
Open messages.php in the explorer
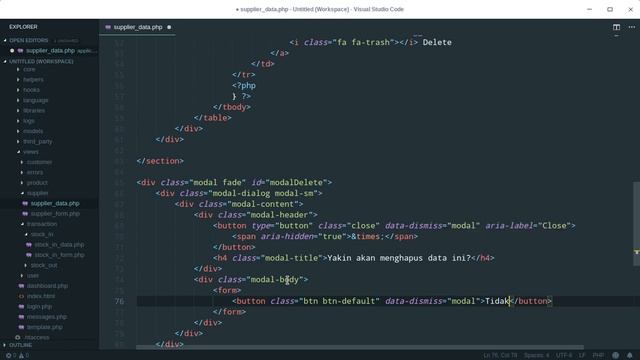pyautogui.click(x=47, y=317)
